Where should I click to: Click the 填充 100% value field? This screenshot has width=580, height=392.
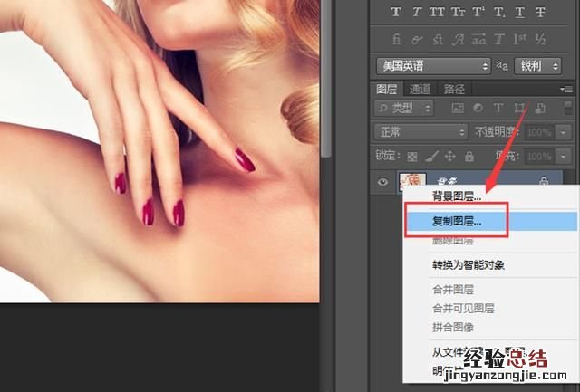[539, 157]
